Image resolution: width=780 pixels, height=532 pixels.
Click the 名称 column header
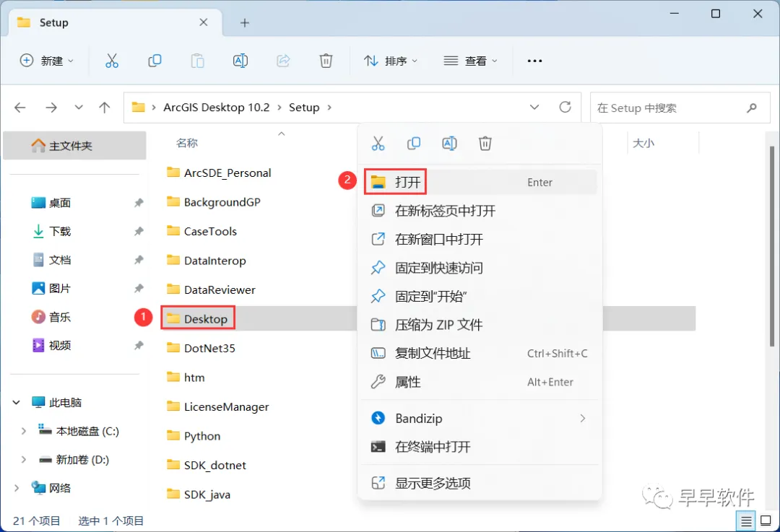(187, 143)
